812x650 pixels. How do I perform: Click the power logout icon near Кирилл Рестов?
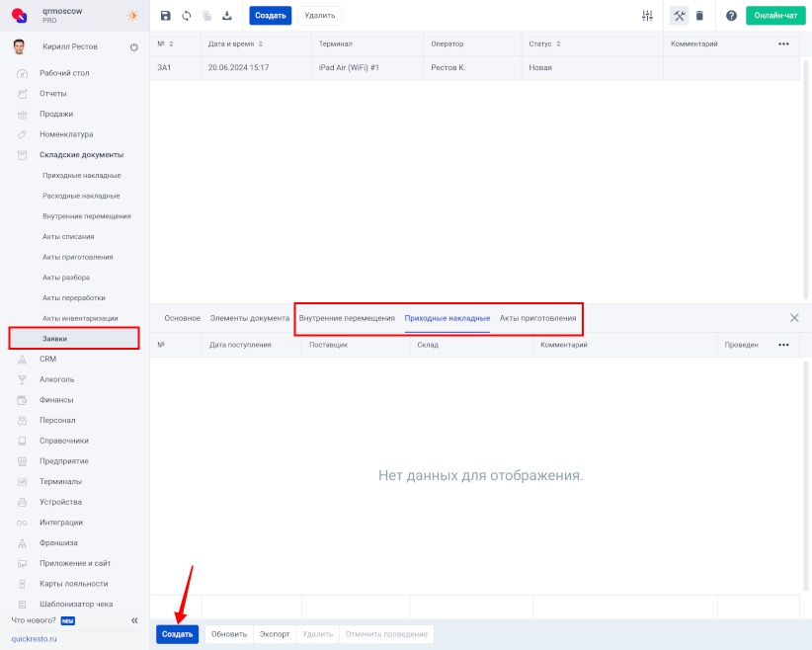pyautogui.click(x=134, y=47)
